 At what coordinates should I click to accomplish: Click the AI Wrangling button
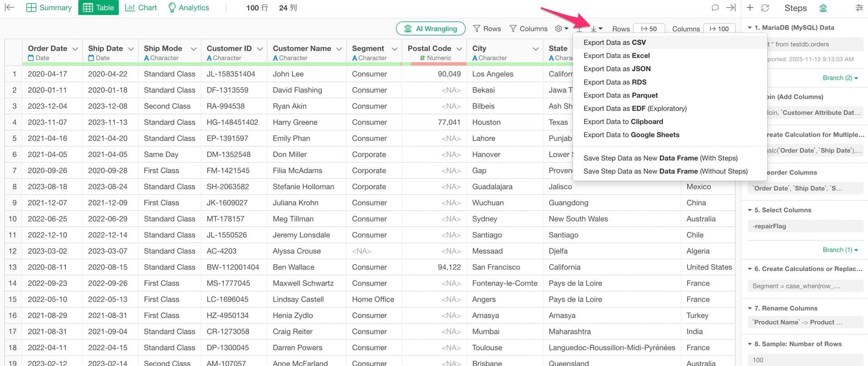(x=430, y=29)
